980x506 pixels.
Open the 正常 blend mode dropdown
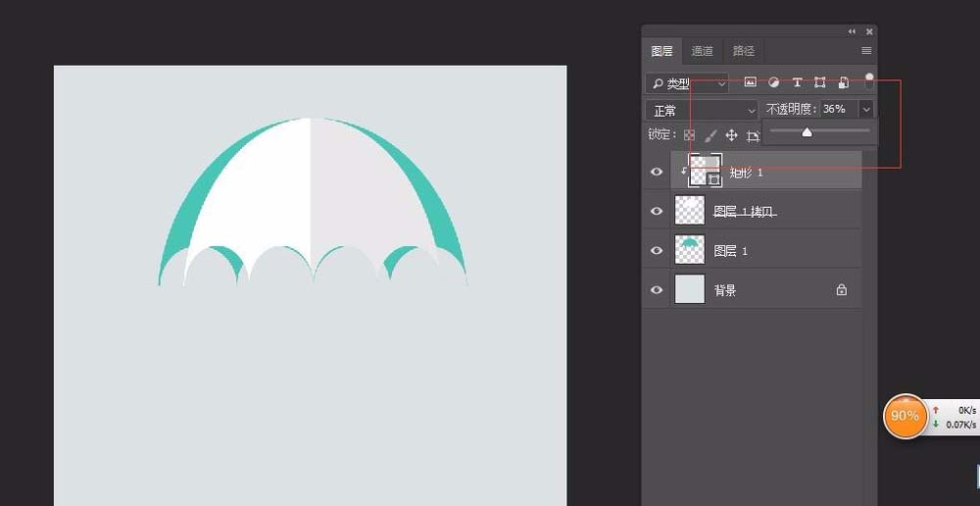(x=702, y=111)
